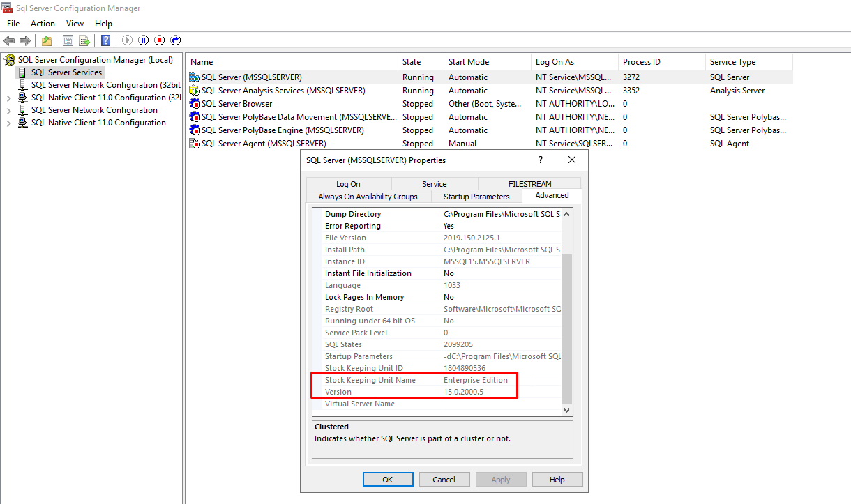The image size is (851, 504).
Task: Click the Start Service play icon
Action: (127, 40)
